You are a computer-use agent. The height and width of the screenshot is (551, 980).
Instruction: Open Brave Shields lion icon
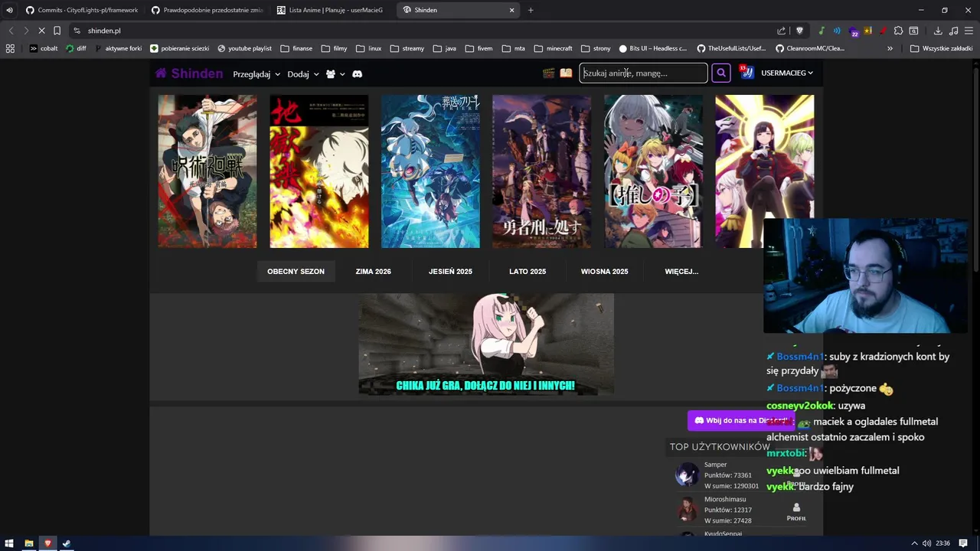tap(800, 31)
